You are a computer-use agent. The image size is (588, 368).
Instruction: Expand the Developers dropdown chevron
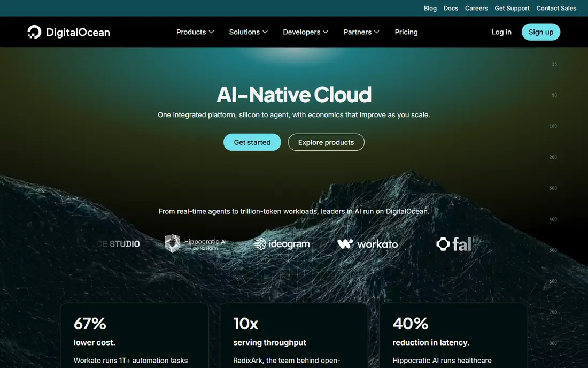click(x=326, y=32)
